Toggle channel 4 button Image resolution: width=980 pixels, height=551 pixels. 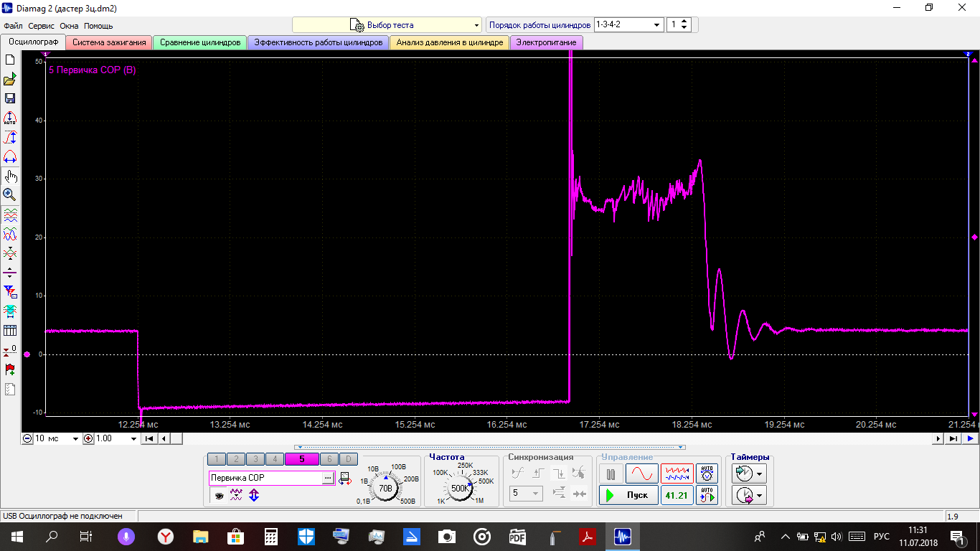273,459
